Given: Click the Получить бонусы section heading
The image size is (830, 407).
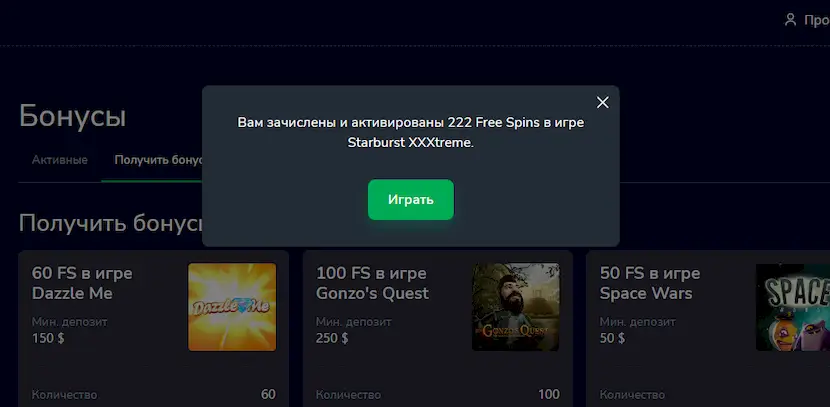Looking at the screenshot, I should coord(111,223).
